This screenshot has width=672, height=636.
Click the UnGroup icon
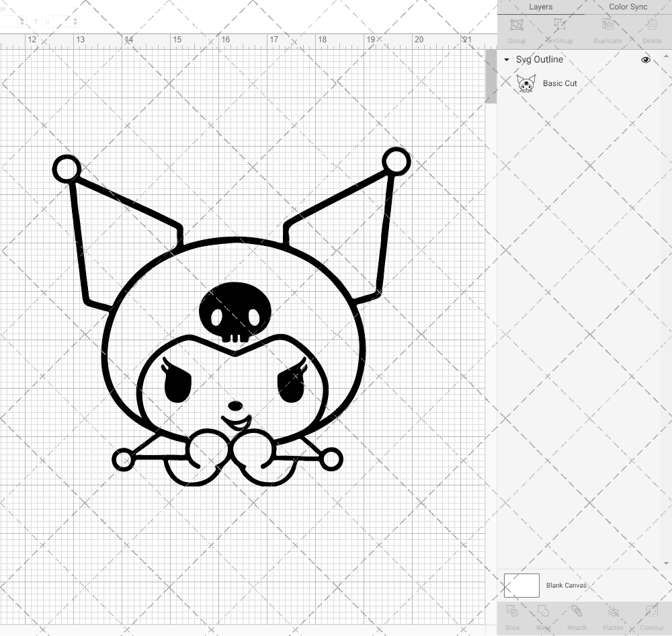click(559, 25)
